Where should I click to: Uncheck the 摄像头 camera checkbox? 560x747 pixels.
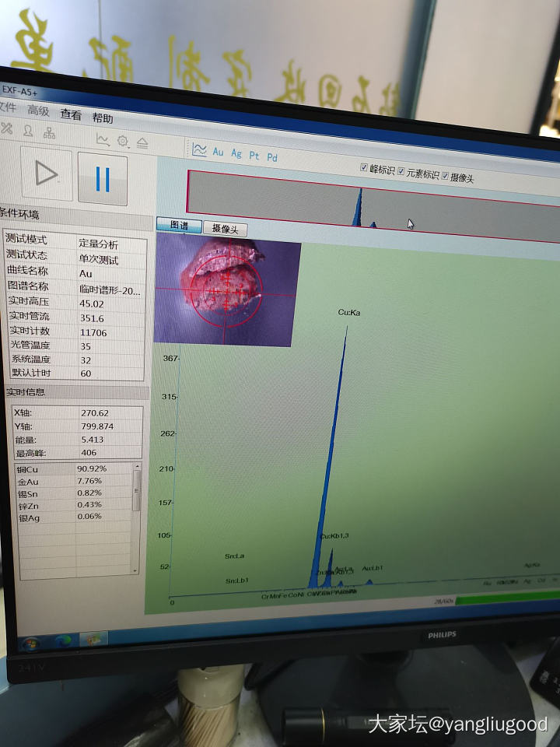point(445,177)
